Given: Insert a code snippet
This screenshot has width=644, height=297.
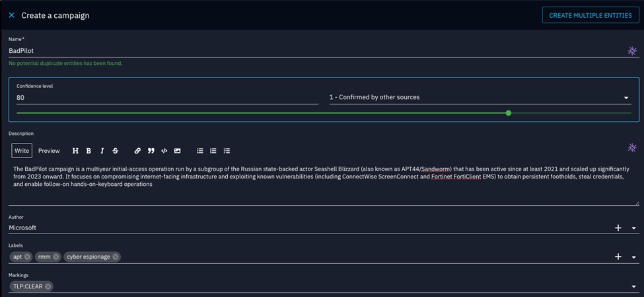Looking at the screenshot, I should pos(164,151).
